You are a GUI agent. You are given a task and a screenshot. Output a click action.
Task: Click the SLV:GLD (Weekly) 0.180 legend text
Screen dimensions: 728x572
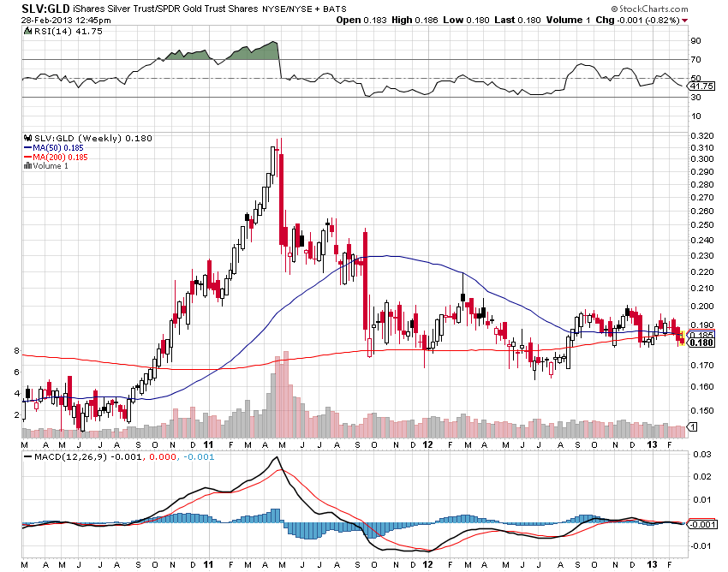pyautogui.click(x=92, y=139)
